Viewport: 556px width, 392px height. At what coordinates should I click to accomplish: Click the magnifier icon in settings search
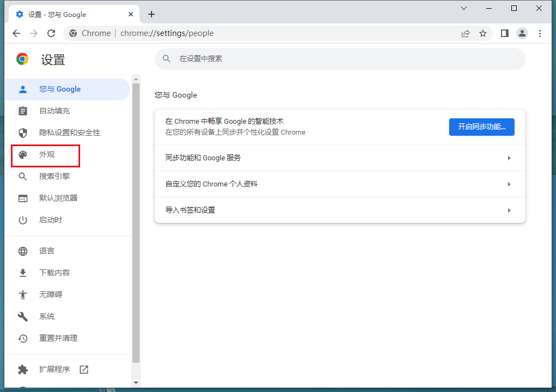(x=167, y=59)
